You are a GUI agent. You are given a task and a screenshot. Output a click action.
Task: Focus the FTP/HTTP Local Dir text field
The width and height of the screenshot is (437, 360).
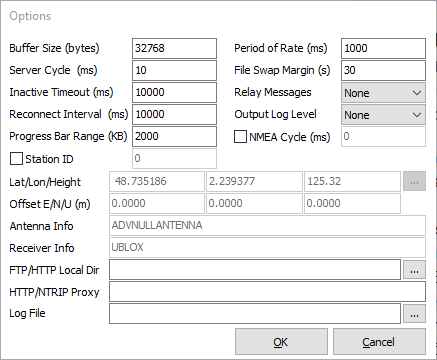point(255,270)
